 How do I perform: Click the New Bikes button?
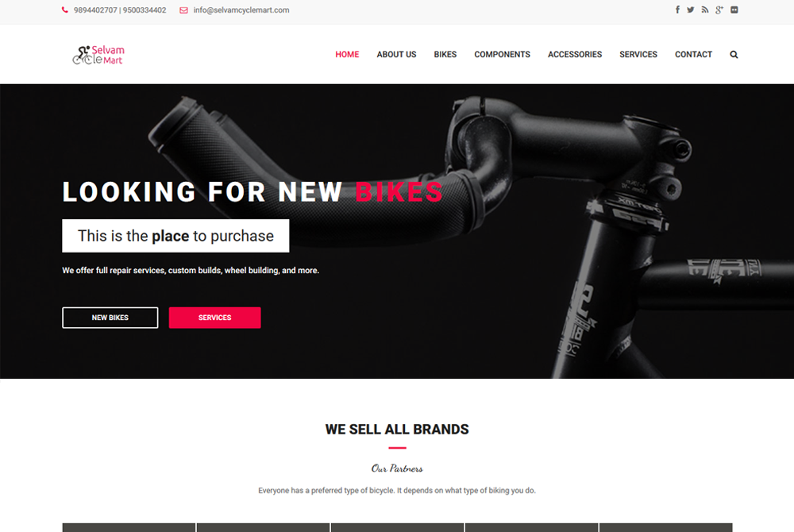pyautogui.click(x=110, y=318)
